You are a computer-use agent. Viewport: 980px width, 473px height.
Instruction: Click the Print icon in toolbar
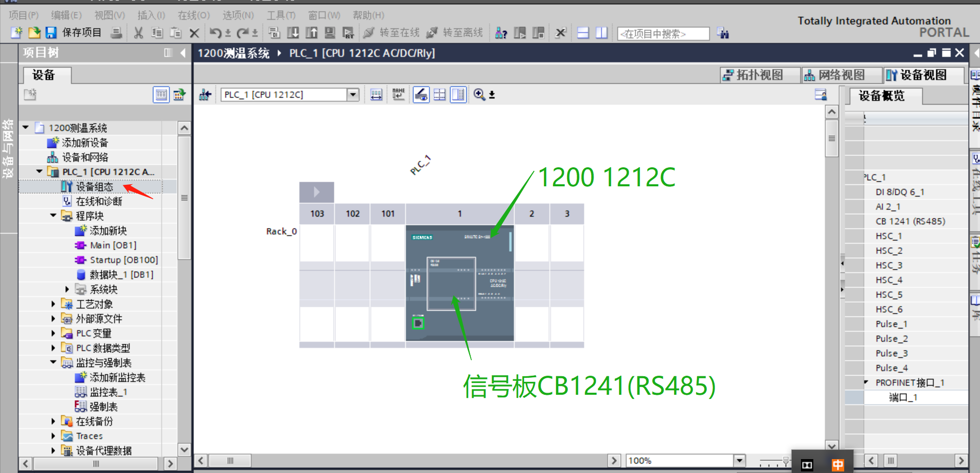coord(117,33)
